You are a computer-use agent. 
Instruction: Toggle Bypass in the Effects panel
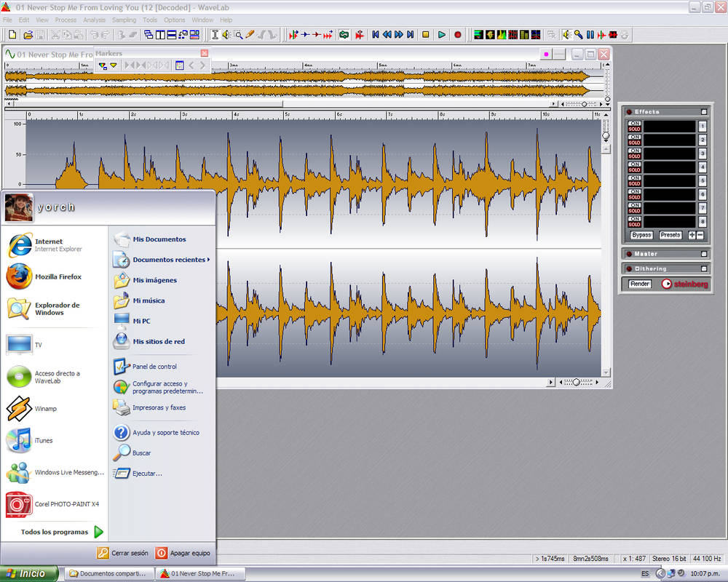coord(641,235)
